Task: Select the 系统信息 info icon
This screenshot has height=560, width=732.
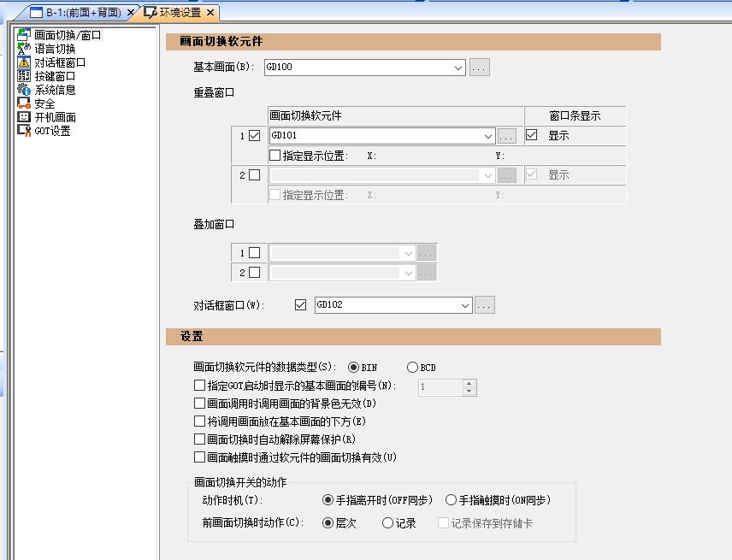Action: [24, 90]
